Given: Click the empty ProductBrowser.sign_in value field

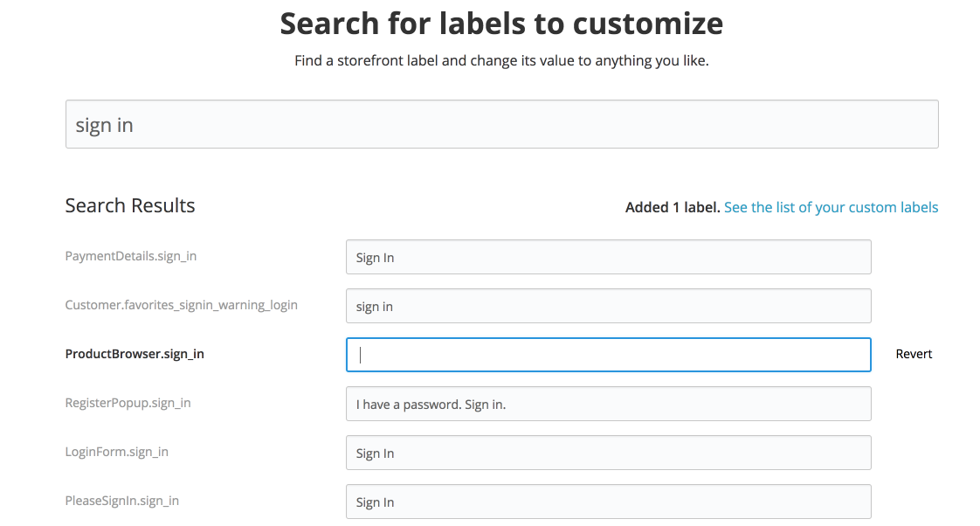Looking at the screenshot, I should point(608,355).
